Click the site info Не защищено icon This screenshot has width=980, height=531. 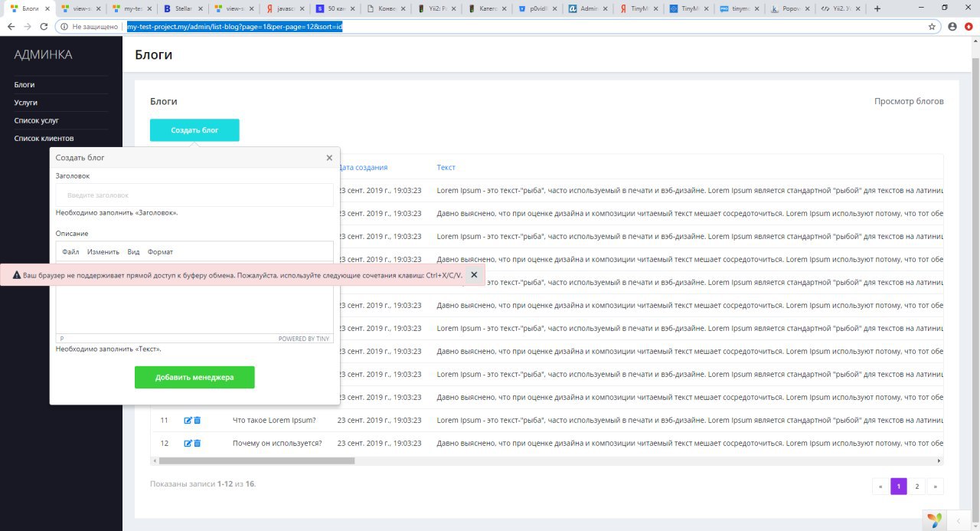[x=64, y=26]
